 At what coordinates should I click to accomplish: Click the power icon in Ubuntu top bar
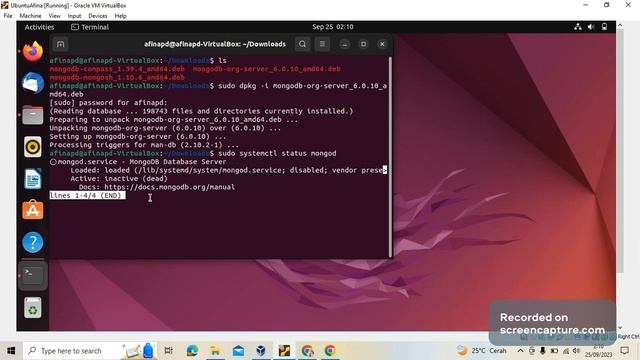pyautogui.click(x=604, y=27)
